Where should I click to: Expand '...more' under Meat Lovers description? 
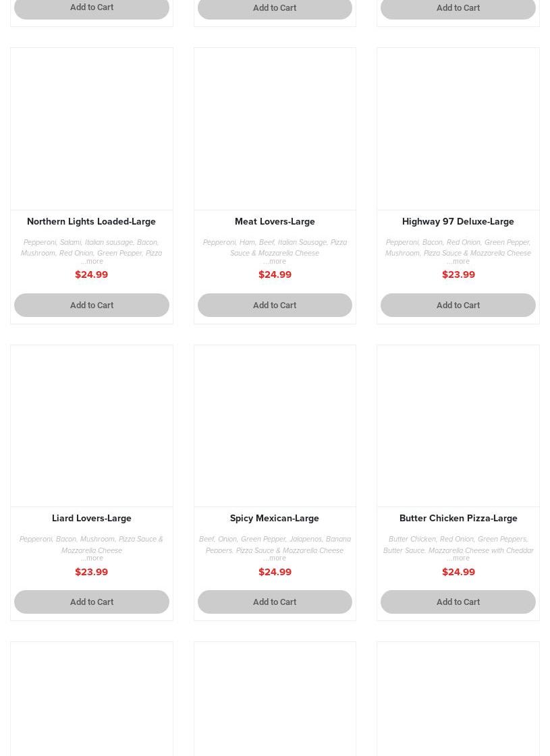coord(275,262)
